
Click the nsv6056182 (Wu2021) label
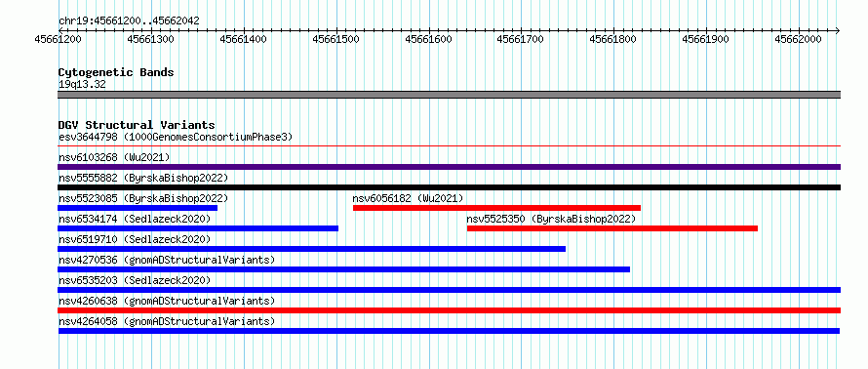click(408, 198)
